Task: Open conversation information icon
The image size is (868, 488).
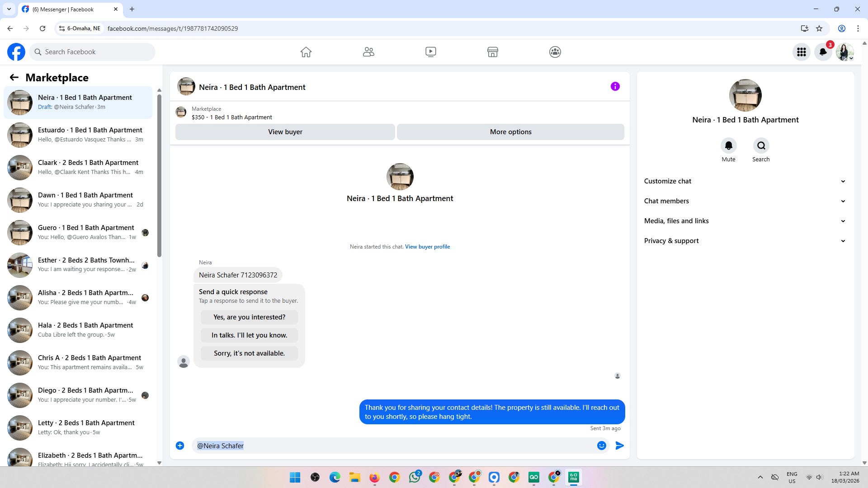Action: [x=615, y=86]
